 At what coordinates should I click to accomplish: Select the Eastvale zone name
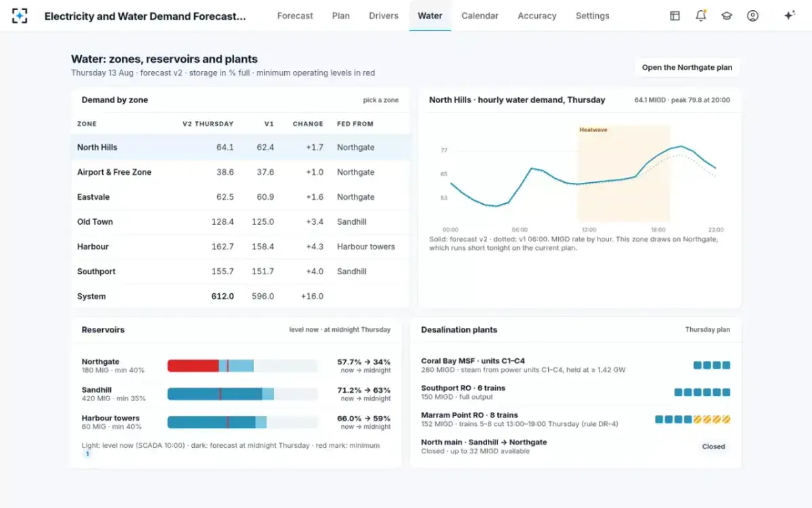[93, 197]
